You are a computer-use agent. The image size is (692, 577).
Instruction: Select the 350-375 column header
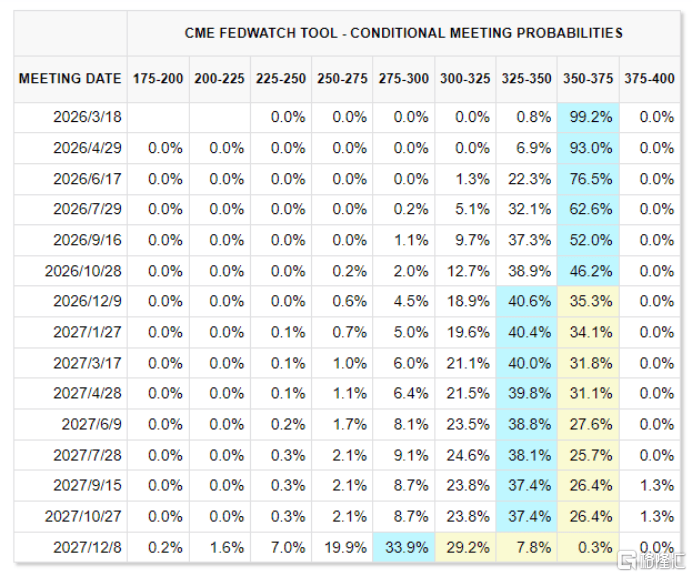coord(588,78)
